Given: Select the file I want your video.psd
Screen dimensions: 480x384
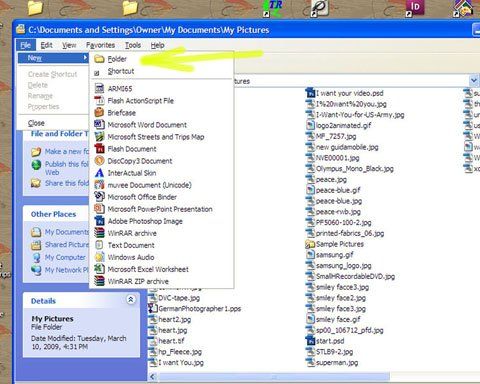Looking at the screenshot, I should coord(345,93).
